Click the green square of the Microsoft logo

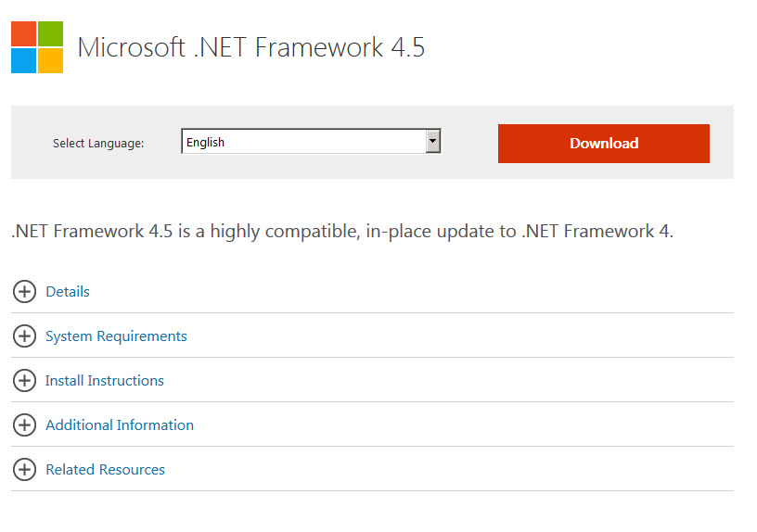(51, 33)
